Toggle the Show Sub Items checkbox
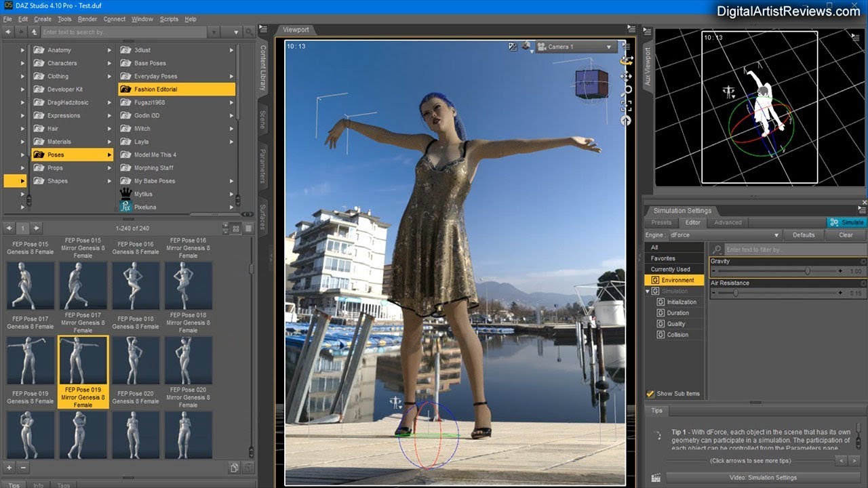 pos(650,394)
